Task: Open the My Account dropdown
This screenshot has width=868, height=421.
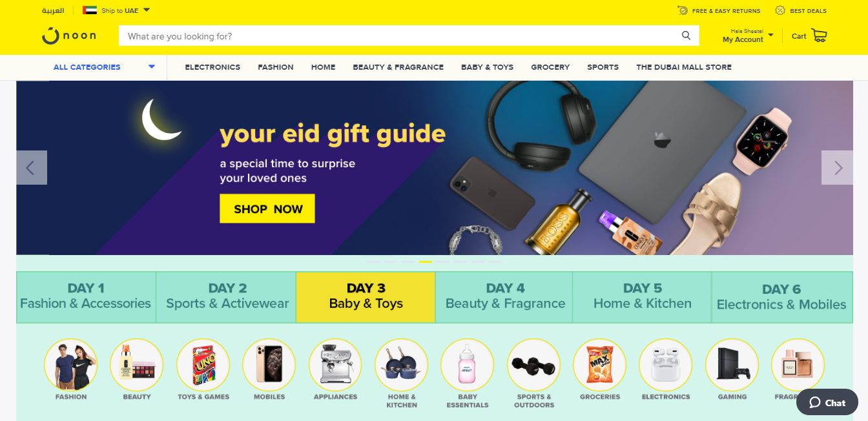Action: coord(748,36)
